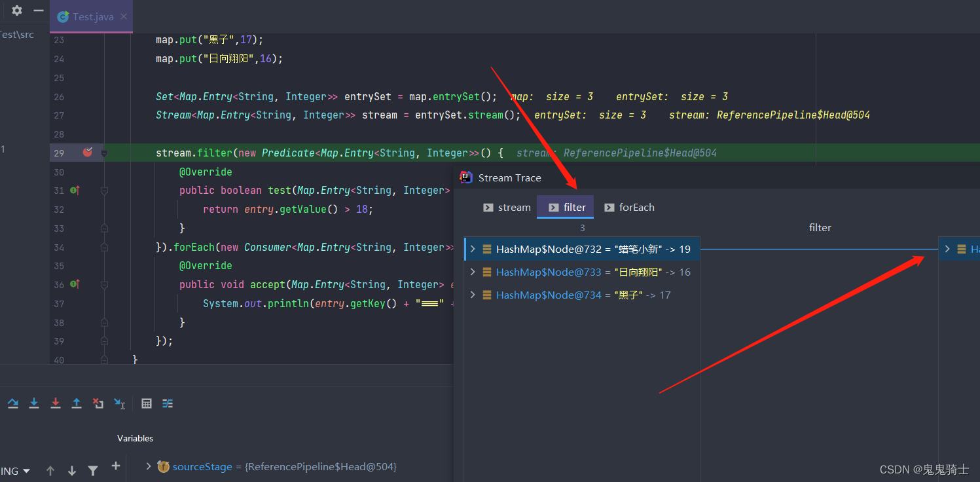Collapse the code fold at line 29

pyautogui.click(x=104, y=153)
